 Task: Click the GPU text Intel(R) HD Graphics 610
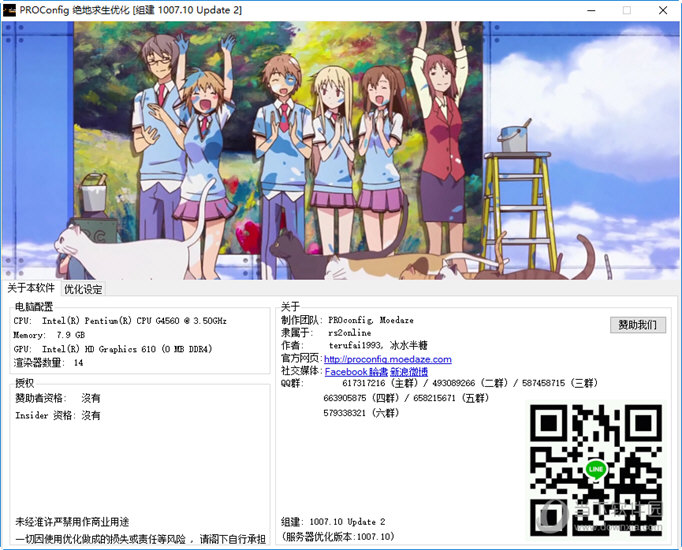click(x=127, y=349)
